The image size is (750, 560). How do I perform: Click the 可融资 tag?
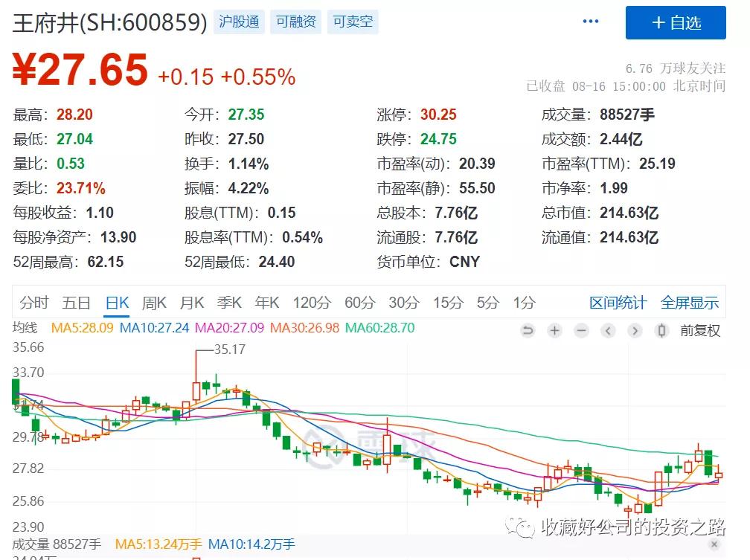[295, 22]
